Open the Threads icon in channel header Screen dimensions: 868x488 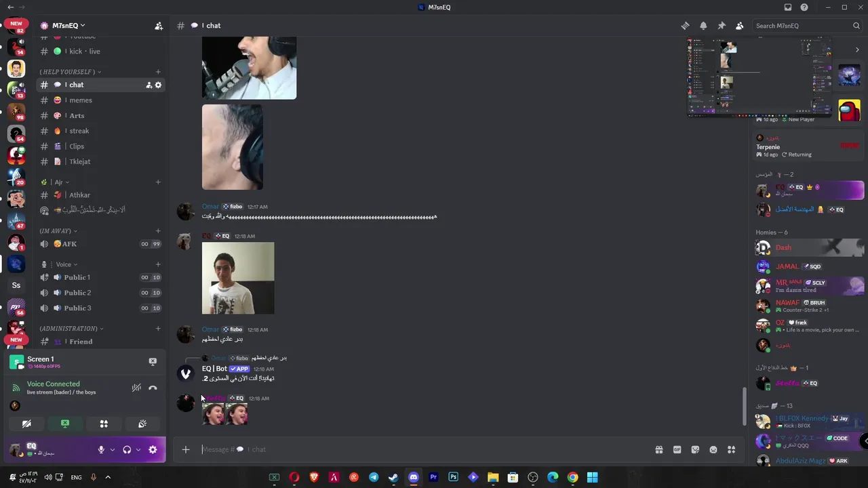(685, 26)
